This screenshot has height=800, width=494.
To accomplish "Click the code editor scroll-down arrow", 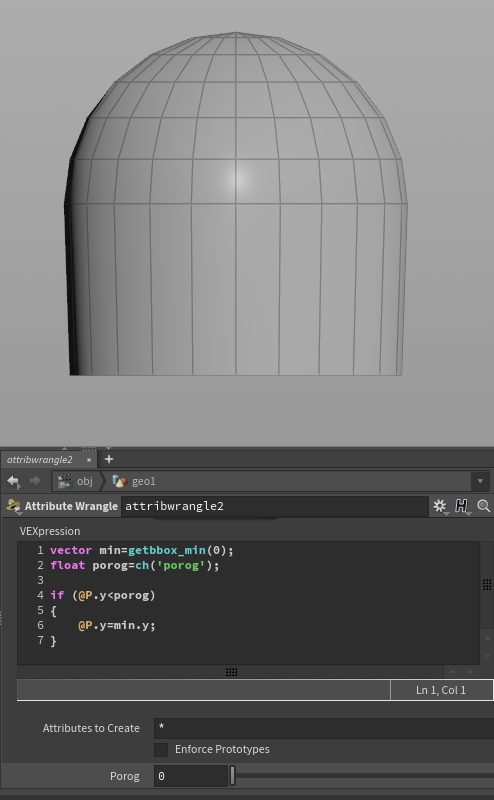I will tap(487, 656).
